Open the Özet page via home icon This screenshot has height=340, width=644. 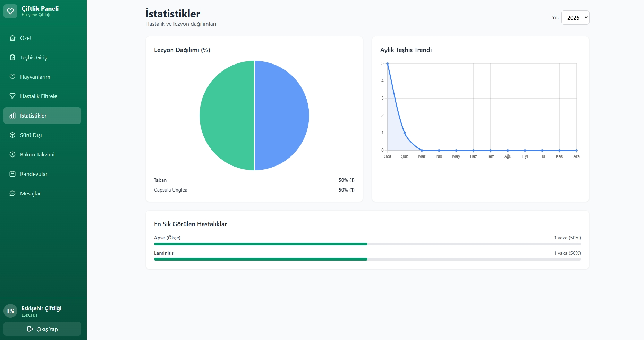pyautogui.click(x=12, y=38)
